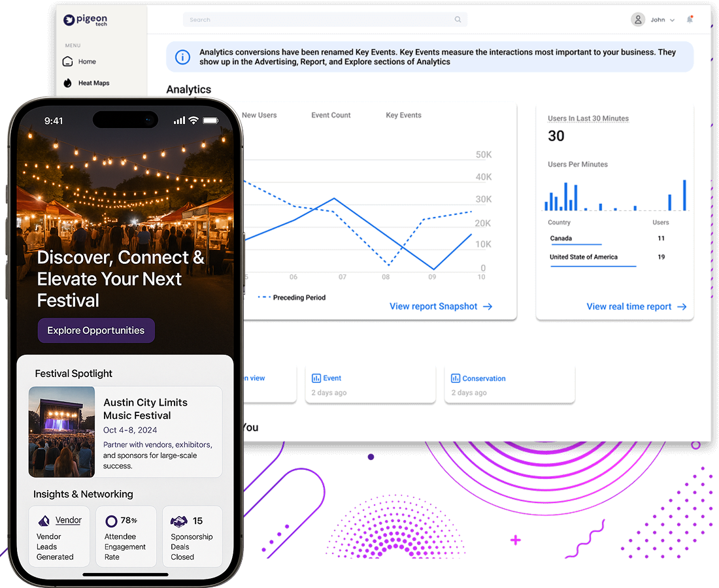Toggle the Preceding Period legend
This screenshot has width=719, height=588.
(x=291, y=297)
